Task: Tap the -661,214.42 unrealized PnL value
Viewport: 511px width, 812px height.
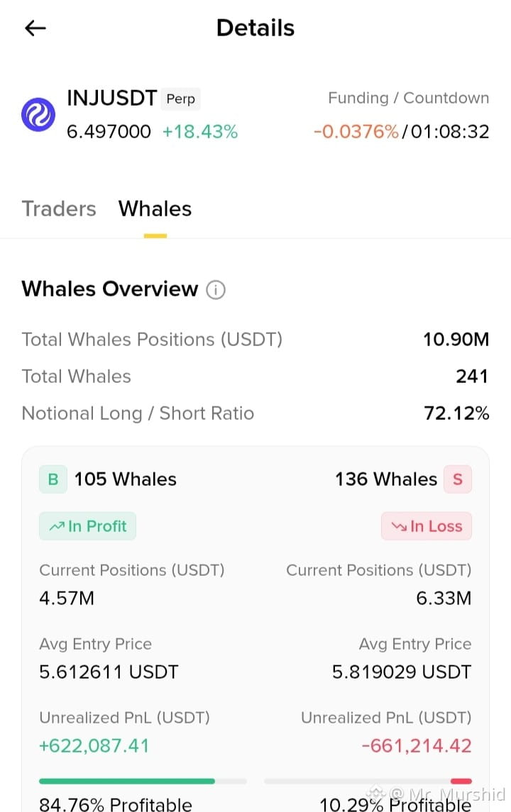Action: 417,746
